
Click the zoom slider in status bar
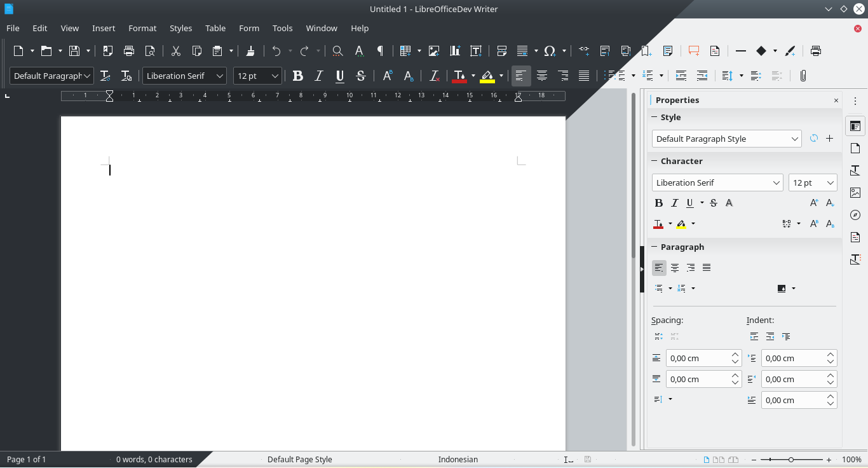790,459
